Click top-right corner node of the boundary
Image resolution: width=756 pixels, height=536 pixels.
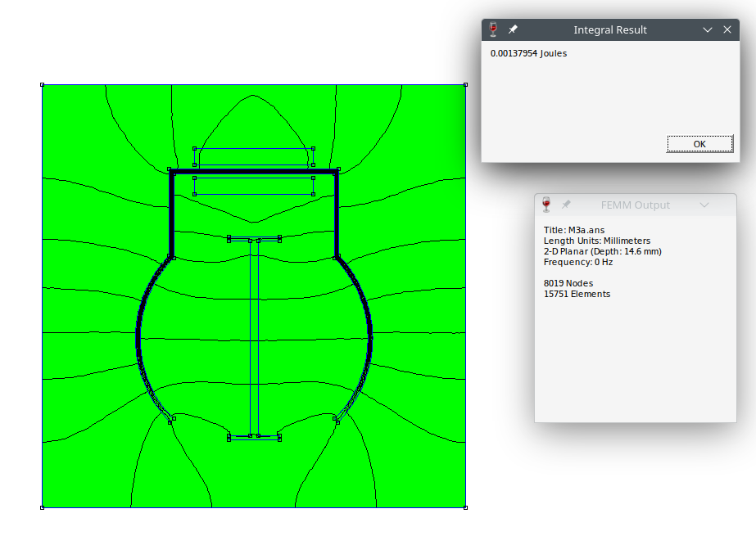465,85
